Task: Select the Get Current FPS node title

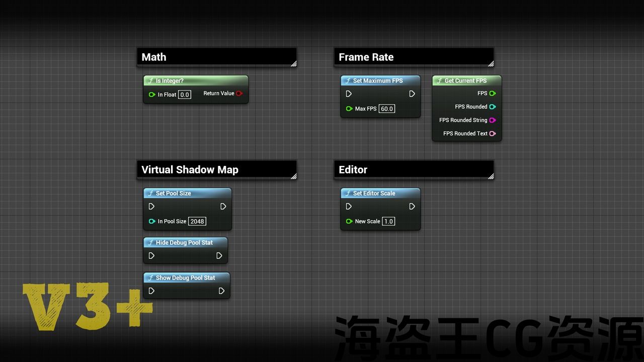Action: click(465, 80)
